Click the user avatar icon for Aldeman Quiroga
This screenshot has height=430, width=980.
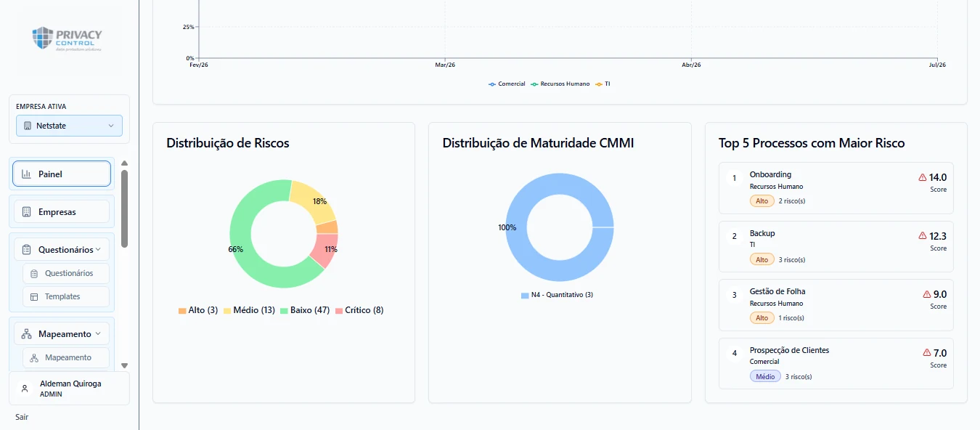tap(25, 389)
